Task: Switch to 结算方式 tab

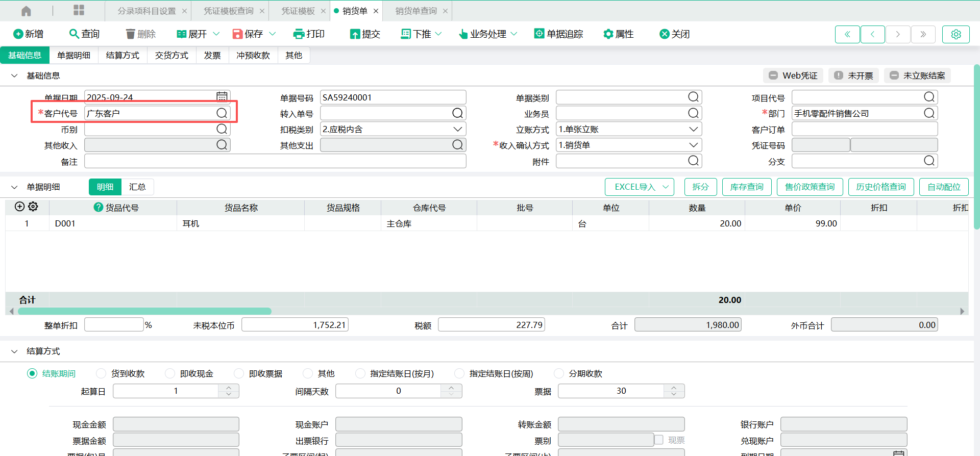Action: pyautogui.click(x=122, y=55)
